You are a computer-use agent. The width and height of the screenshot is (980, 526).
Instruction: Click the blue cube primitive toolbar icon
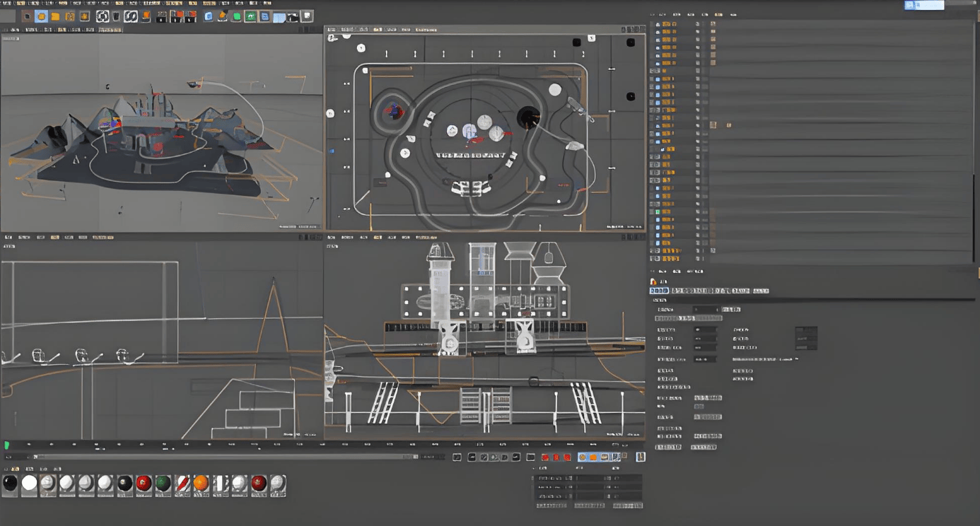tap(209, 16)
